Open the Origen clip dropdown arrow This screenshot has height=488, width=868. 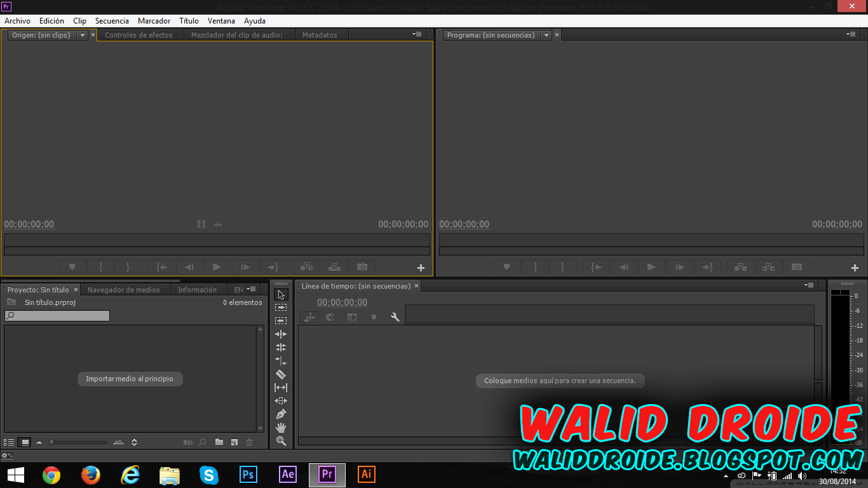[x=82, y=35]
